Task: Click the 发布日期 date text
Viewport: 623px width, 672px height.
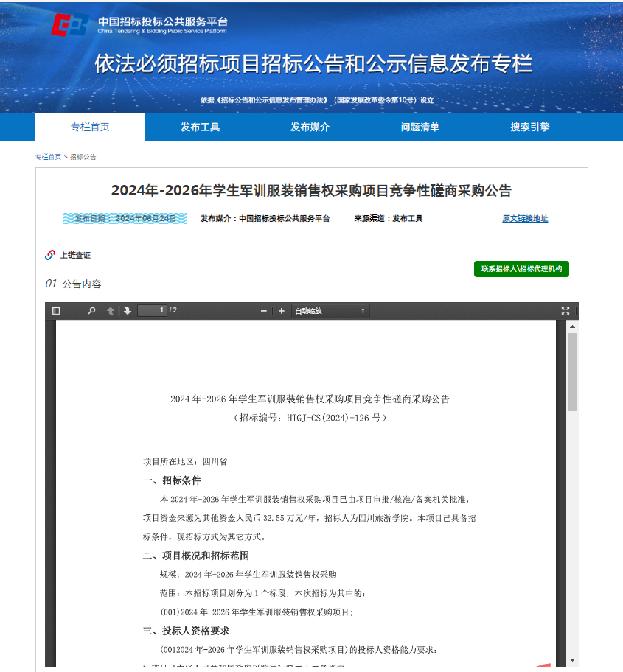Action: click(125, 219)
